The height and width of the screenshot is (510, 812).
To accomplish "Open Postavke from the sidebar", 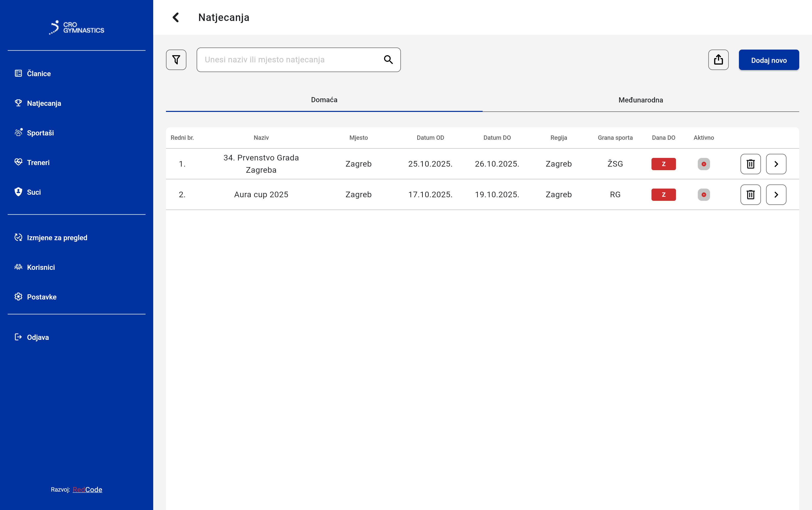I will coord(41,297).
